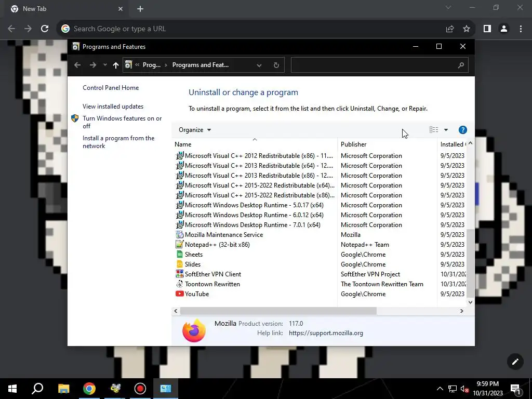
Task: Open a new Chrome tab with plus
Action: [140, 9]
